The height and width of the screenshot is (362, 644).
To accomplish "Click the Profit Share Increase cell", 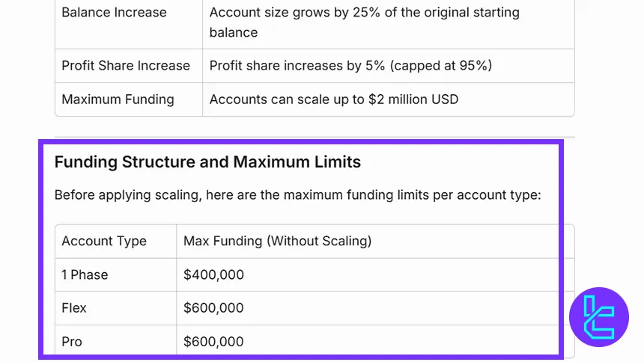I will click(126, 66).
